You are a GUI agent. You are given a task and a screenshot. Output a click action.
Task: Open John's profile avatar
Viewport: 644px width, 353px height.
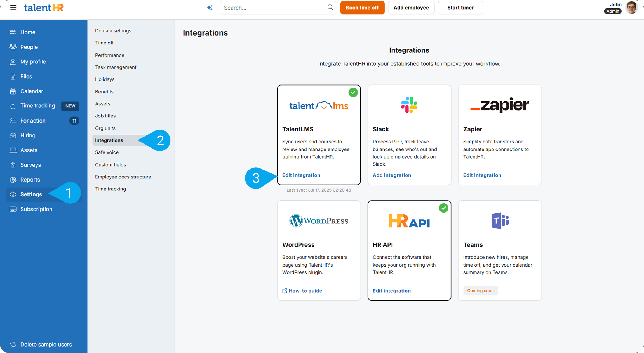tap(632, 8)
